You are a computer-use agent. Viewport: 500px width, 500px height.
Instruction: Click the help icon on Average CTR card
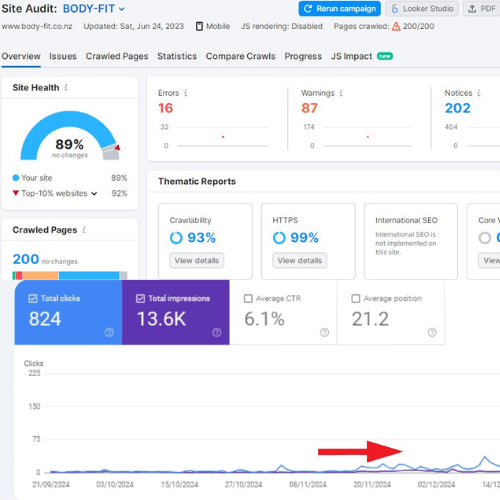pyautogui.click(x=324, y=332)
